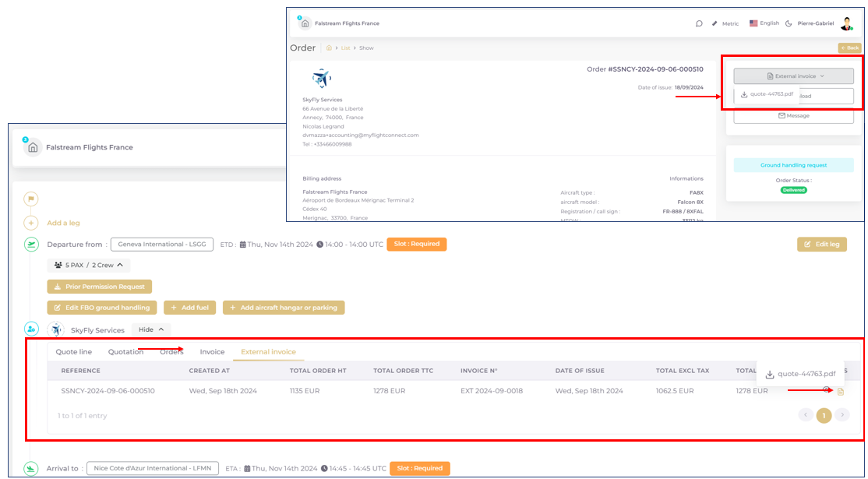The image size is (868, 479).
Task: Open the chat bubble icon in the Order header
Action: click(x=699, y=24)
